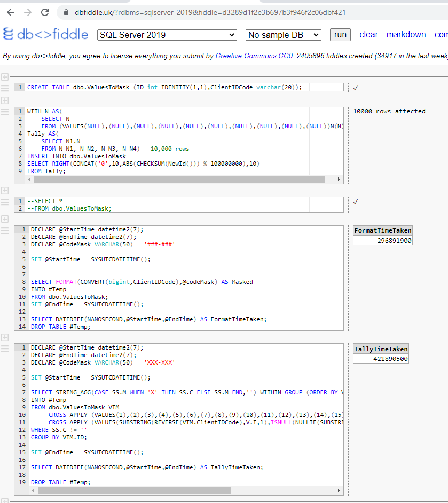Click horizontal scrollbar thumb in Tally insert editor
The image size is (448, 503).
tap(179, 179)
